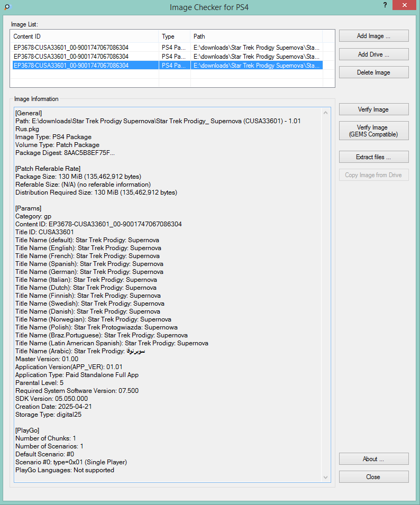This screenshot has height=505, width=420.
Task: Click the SDK Version: 05.050.000 line
Action: 51,399
